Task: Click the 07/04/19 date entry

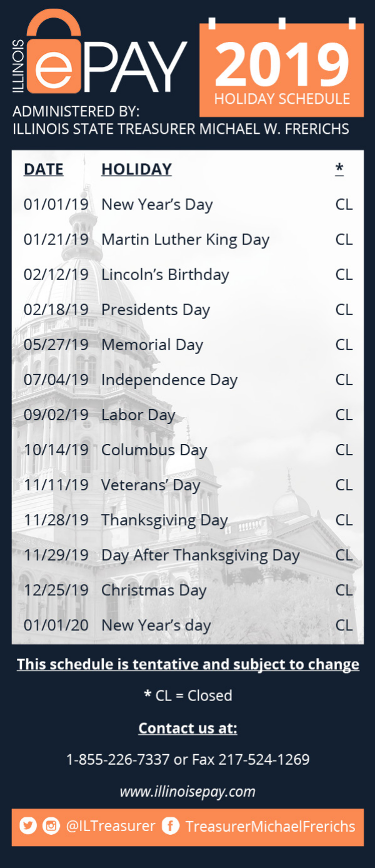Action: pos(56,380)
